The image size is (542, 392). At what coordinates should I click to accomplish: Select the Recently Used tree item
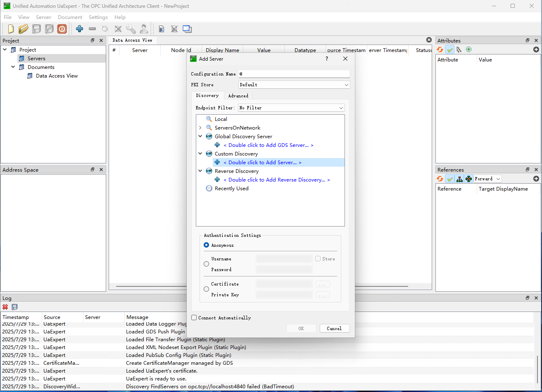tap(231, 189)
